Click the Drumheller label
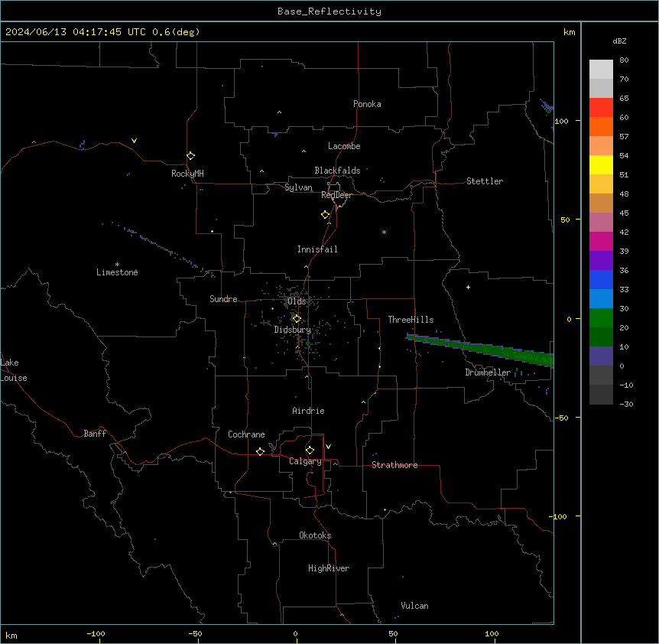 point(488,372)
